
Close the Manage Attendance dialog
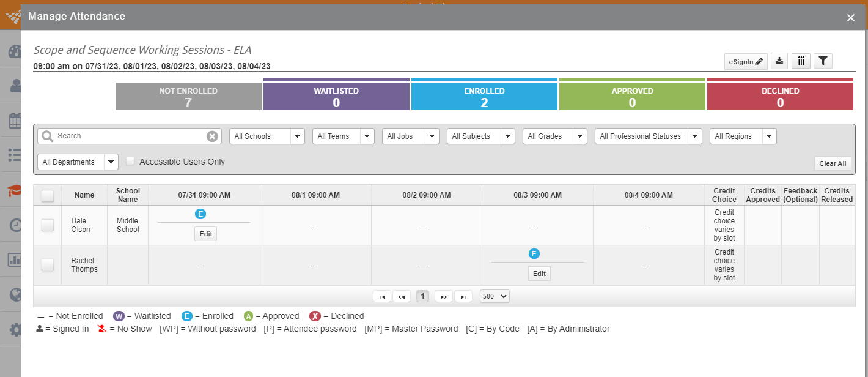coord(851,18)
